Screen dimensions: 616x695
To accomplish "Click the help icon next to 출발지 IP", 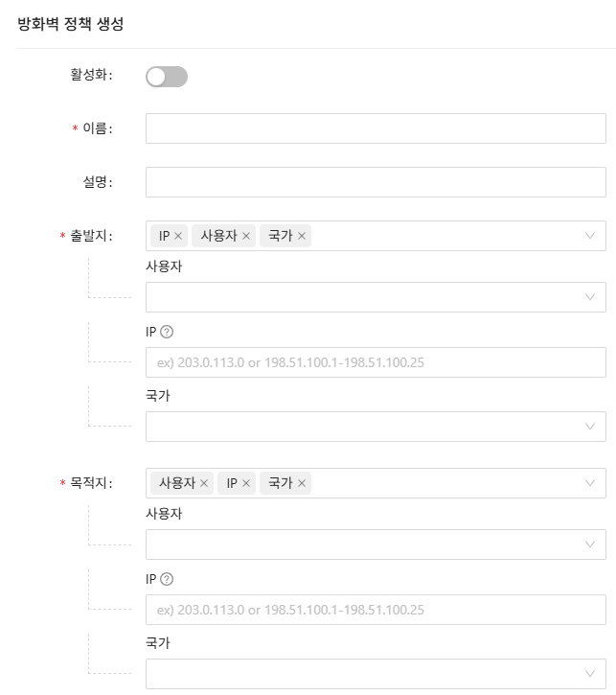I will point(167,332).
